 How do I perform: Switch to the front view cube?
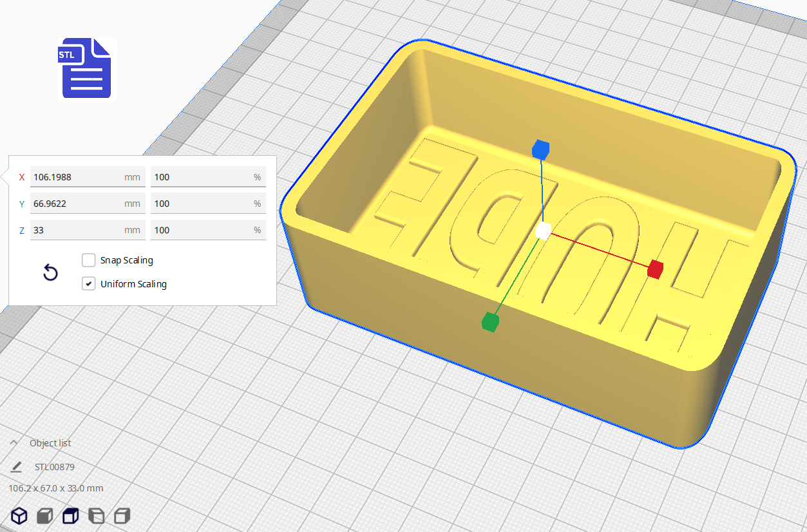44,516
